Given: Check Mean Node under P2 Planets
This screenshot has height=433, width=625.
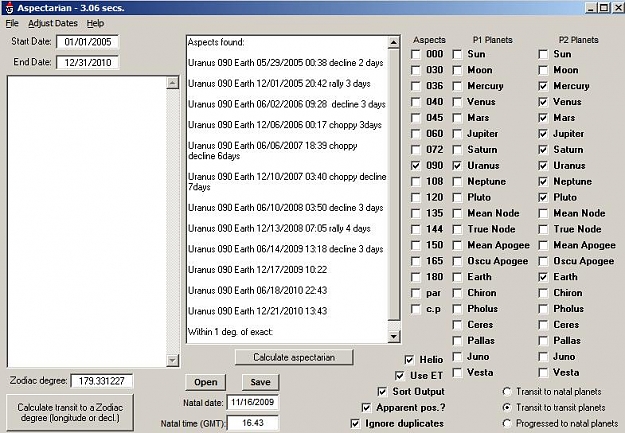Looking at the screenshot, I should click(543, 213).
